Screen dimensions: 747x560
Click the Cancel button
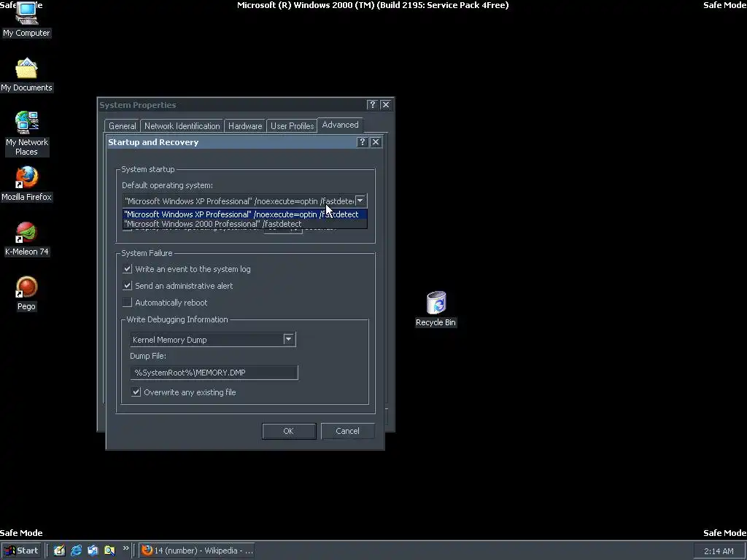pyautogui.click(x=347, y=431)
